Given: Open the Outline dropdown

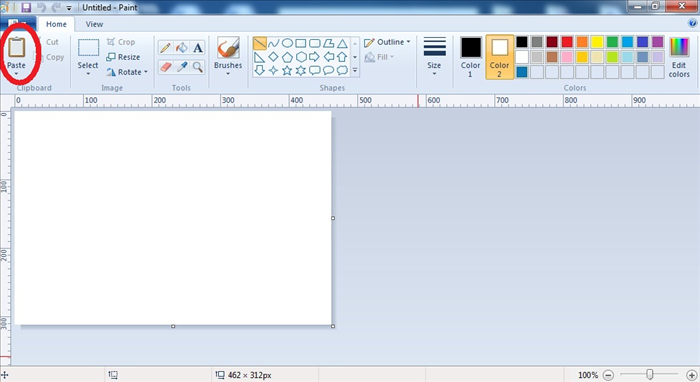Looking at the screenshot, I should pyautogui.click(x=387, y=42).
